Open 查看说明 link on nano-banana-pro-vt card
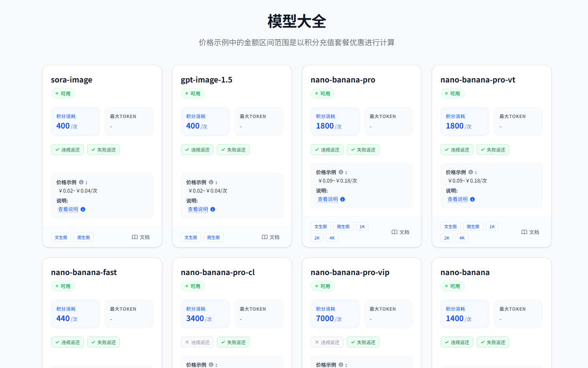Screen dimensions: 588x368 point(458,199)
